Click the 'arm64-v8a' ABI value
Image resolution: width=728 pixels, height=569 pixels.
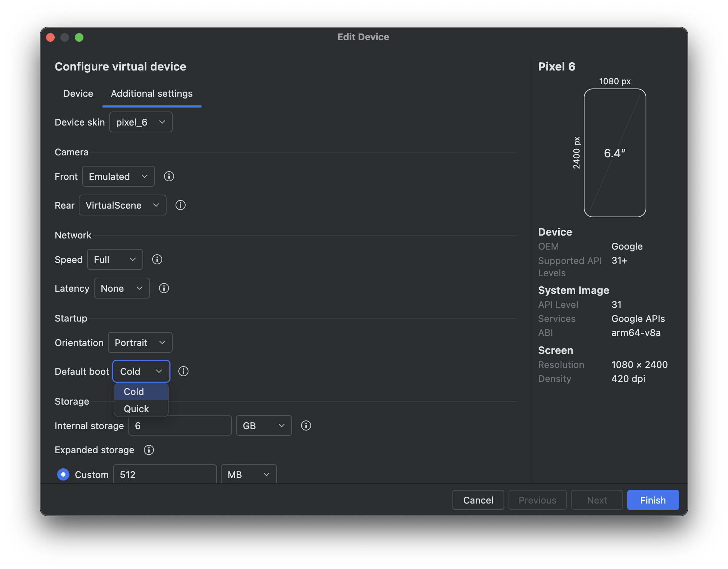point(636,333)
